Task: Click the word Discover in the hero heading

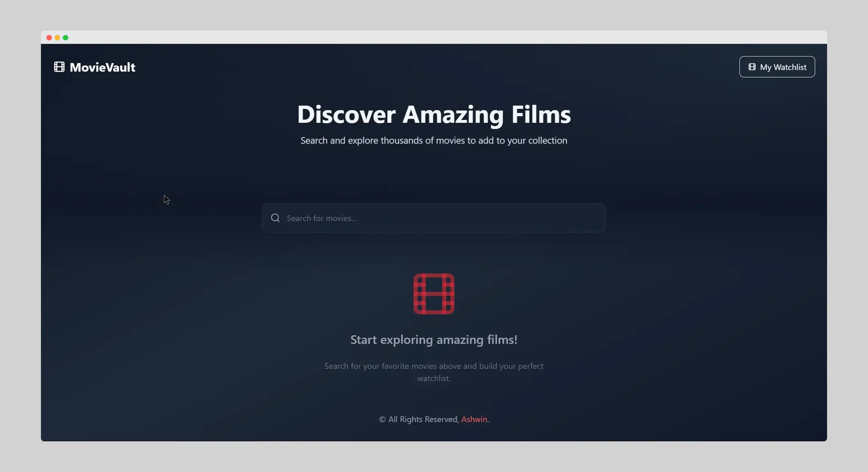Action: pos(346,114)
